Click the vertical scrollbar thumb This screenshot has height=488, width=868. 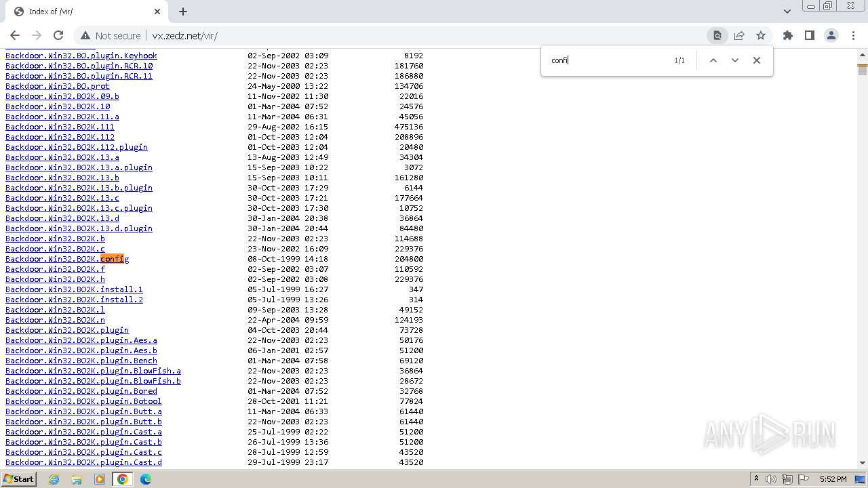863,70
